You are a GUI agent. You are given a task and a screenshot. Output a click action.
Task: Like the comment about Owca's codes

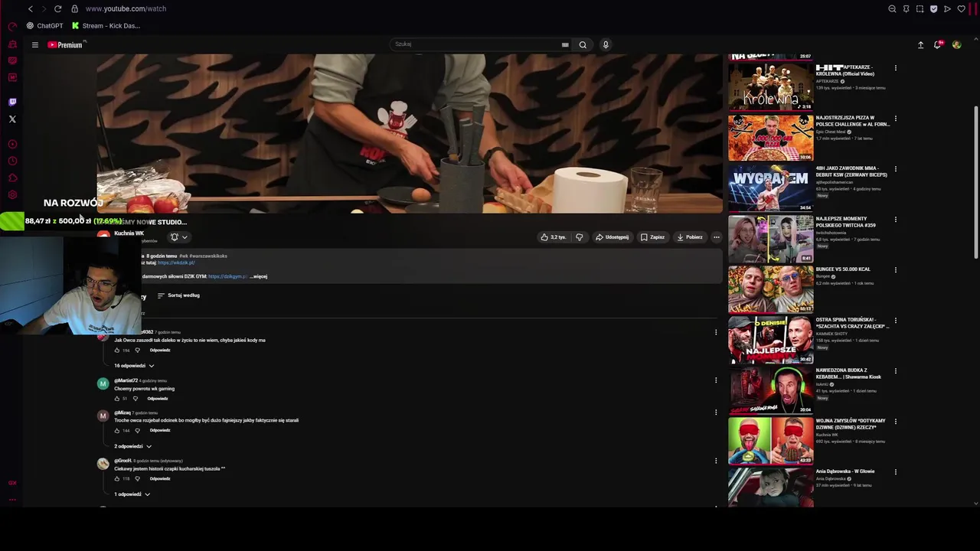[117, 350]
